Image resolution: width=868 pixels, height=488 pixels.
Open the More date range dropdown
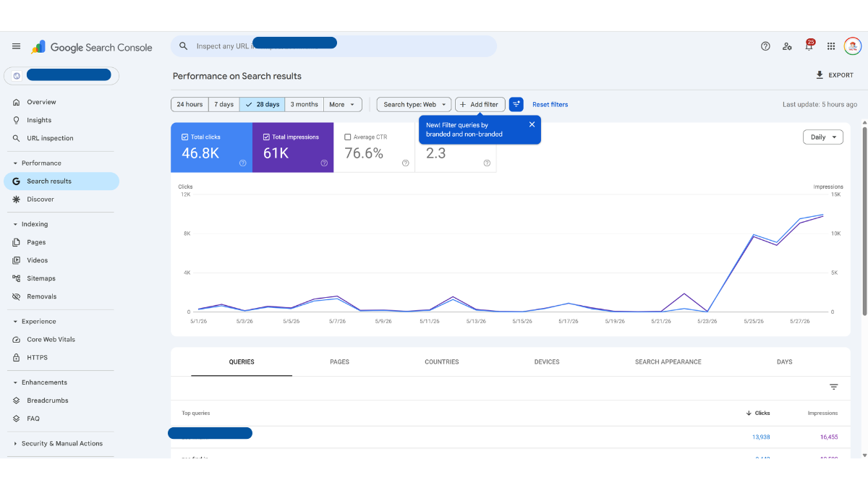click(x=343, y=105)
